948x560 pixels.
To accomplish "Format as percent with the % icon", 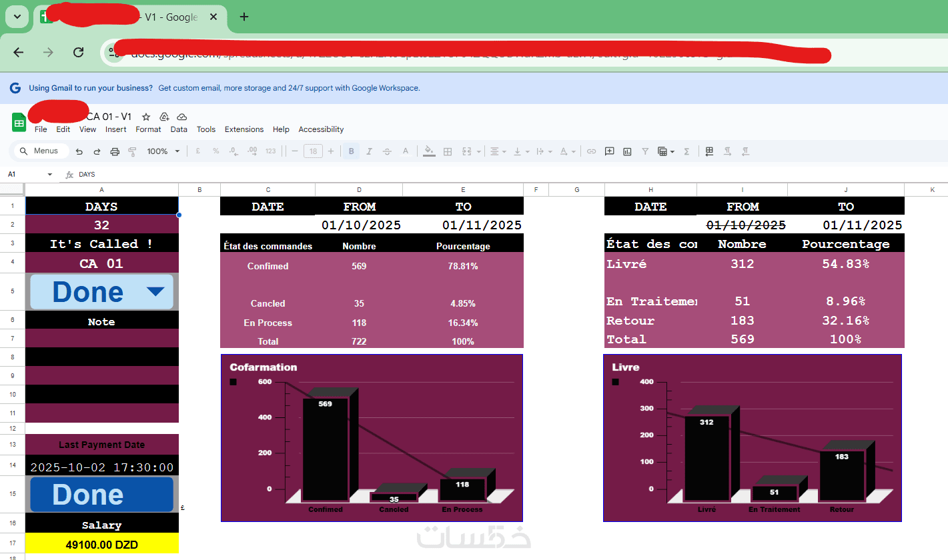I will (216, 151).
